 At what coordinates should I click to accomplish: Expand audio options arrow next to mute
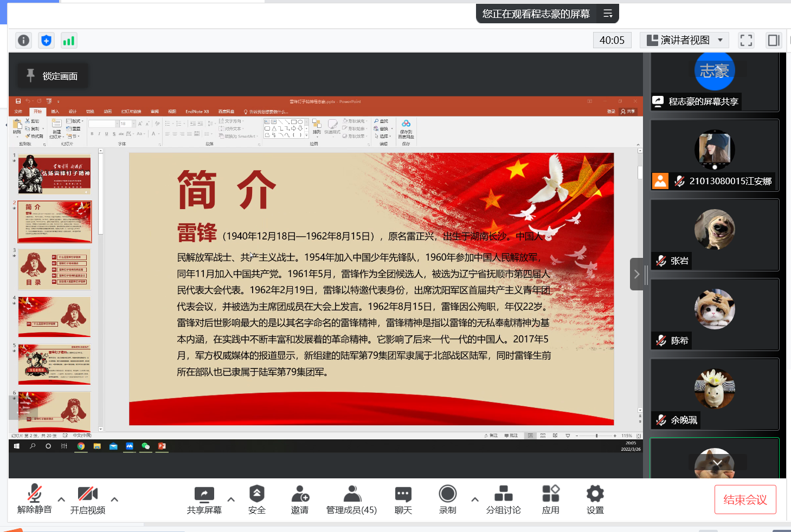click(61, 499)
